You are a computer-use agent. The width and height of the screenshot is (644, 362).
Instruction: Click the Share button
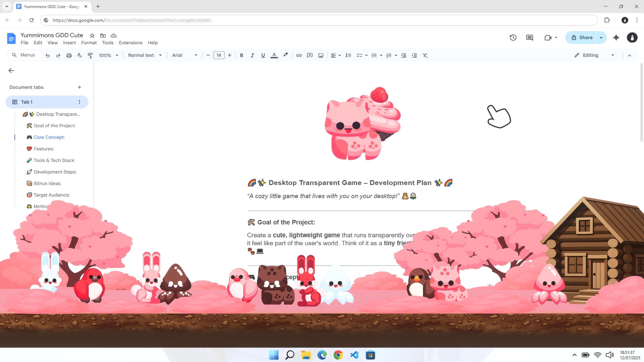(583, 37)
